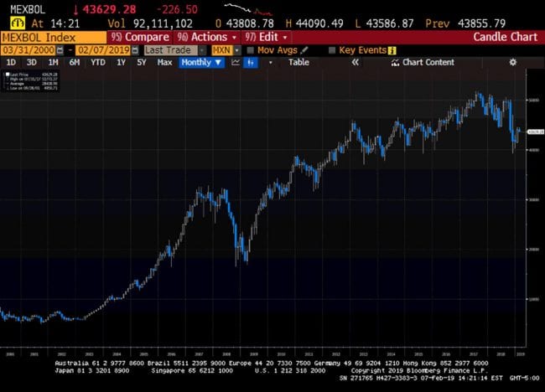Click the Compare button
Image resolution: width=545 pixels, height=392 pixels.
click(x=139, y=37)
